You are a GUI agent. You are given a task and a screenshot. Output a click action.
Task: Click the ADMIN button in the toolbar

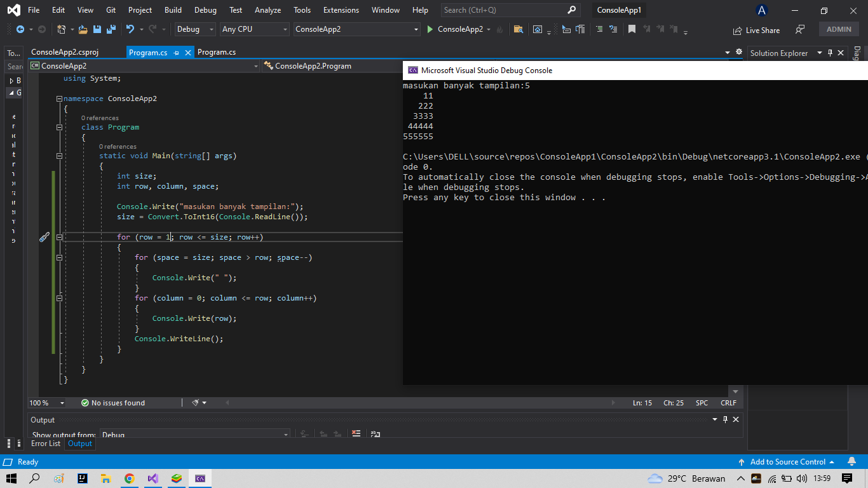click(838, 29)
